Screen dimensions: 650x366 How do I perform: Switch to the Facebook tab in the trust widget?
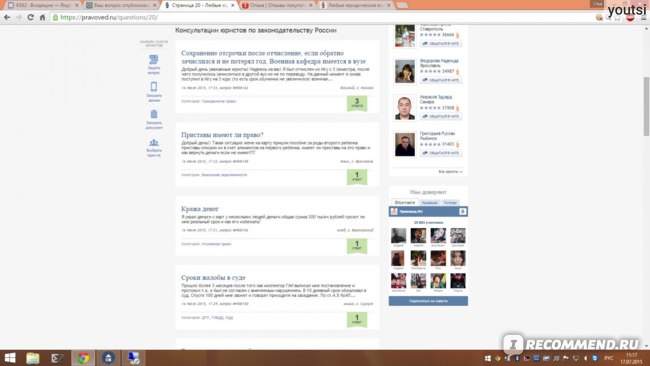(429, 203)
